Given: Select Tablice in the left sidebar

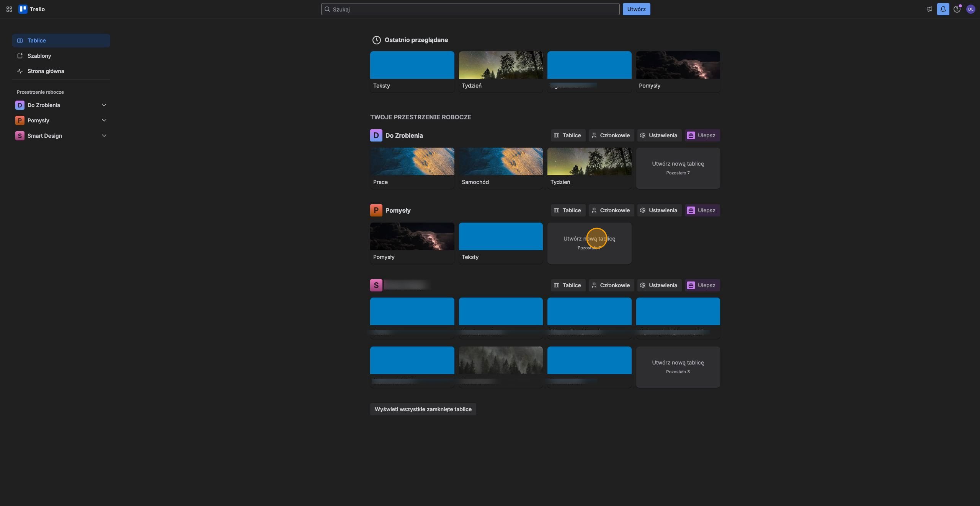Looking at the screenshot, I should click(61, 41).
